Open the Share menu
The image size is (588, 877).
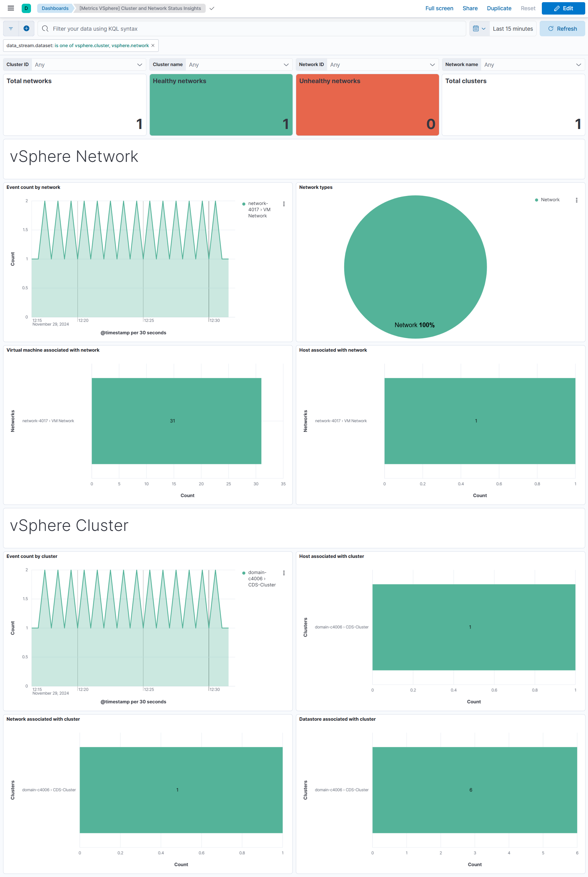tap(470, 8)
